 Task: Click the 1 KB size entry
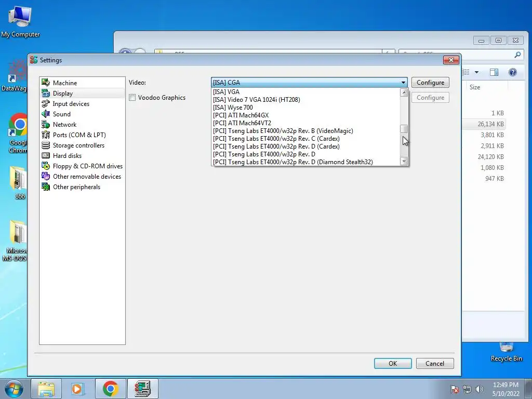[x=497, y=113]
